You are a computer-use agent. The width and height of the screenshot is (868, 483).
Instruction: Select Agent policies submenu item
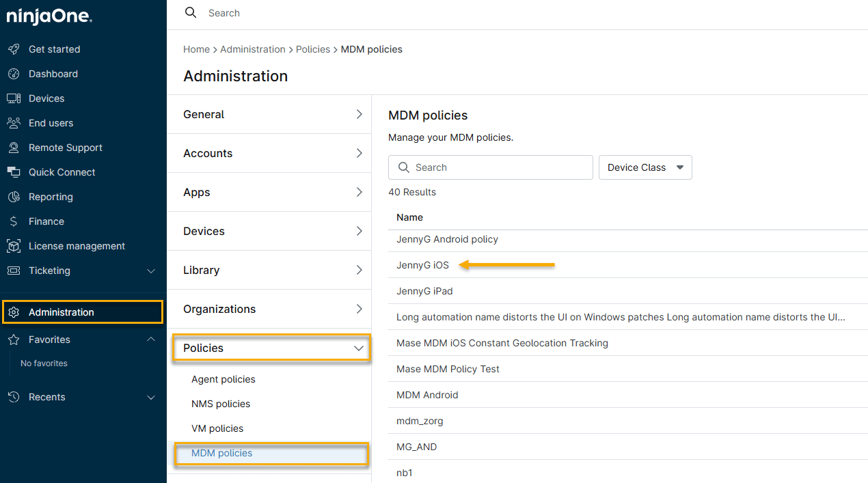223,379
